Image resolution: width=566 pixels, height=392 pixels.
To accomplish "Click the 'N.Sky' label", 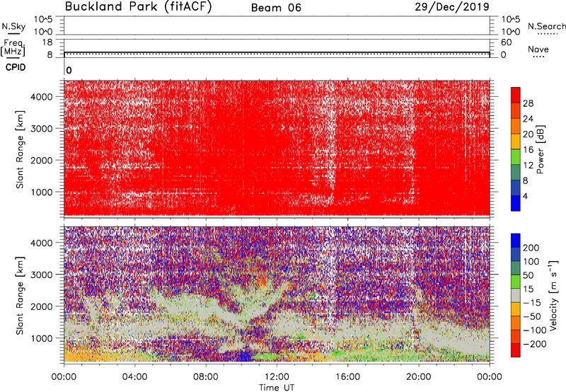I will 13,26.
